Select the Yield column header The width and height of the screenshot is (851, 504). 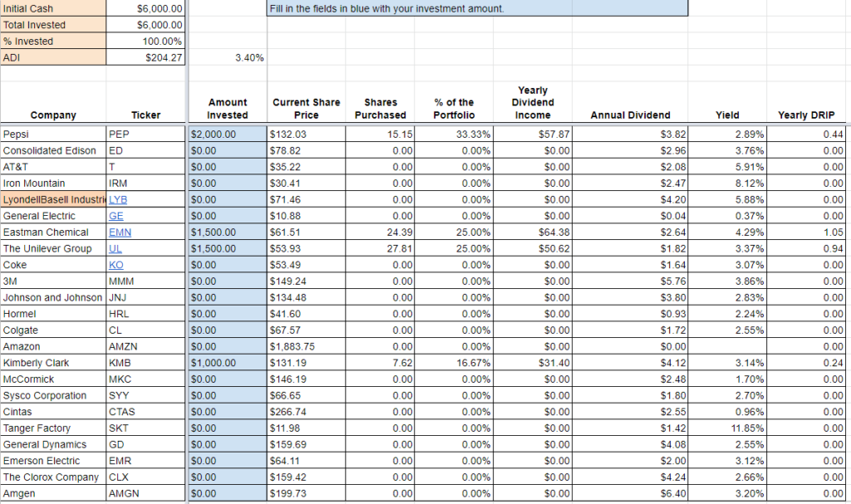coord(727,115)
